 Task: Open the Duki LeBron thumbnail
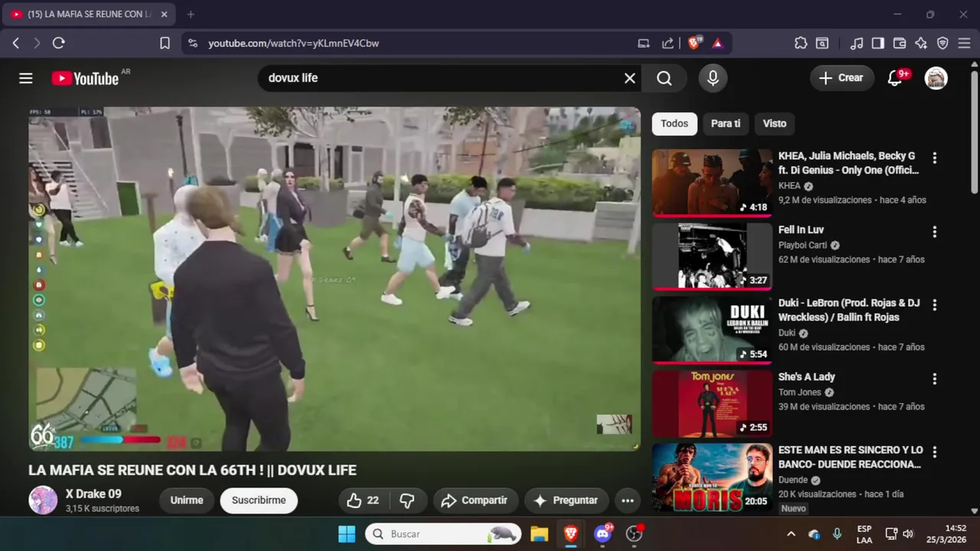[712, 330]
